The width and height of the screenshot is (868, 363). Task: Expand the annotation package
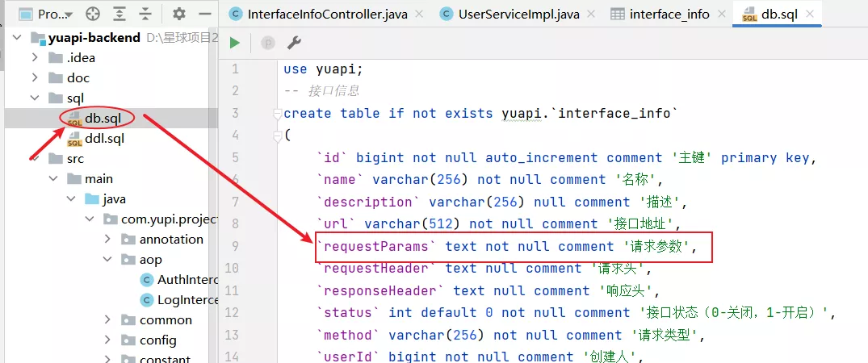coord(108,239)
